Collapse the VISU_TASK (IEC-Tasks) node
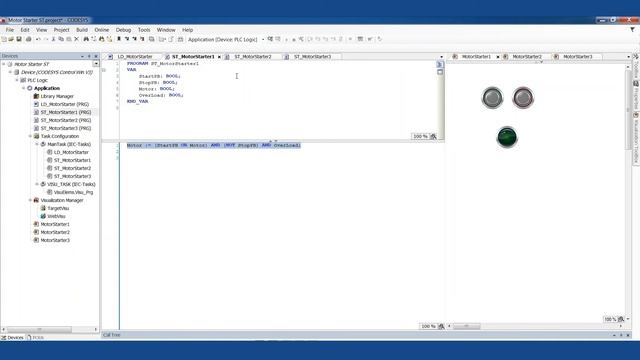This screenshot has width=640, height=360. point(37,184)
